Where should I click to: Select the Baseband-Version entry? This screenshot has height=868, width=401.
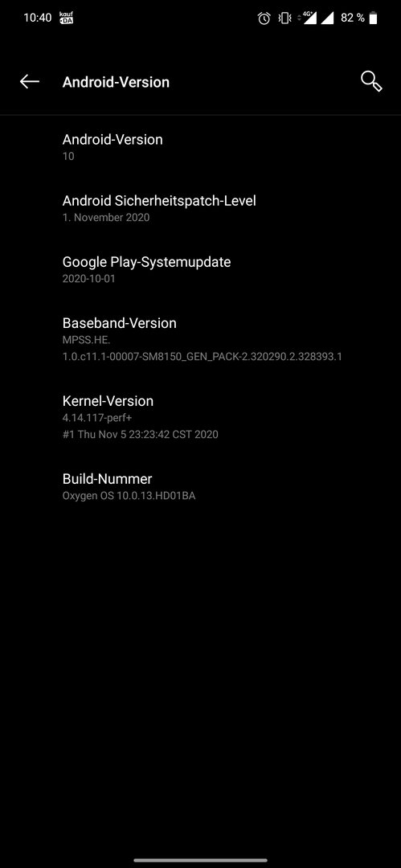tap(201, 339)
